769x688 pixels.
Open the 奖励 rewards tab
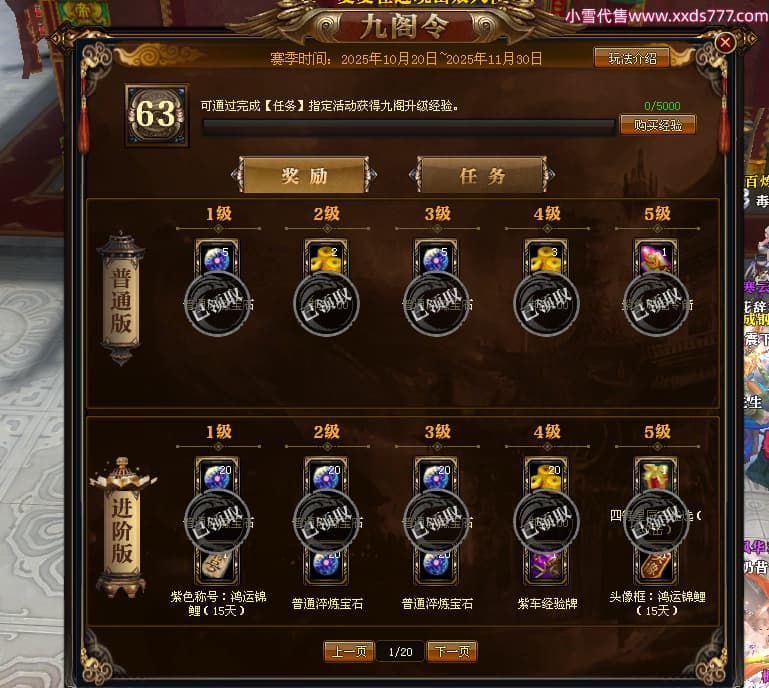(x=304, y=175)
